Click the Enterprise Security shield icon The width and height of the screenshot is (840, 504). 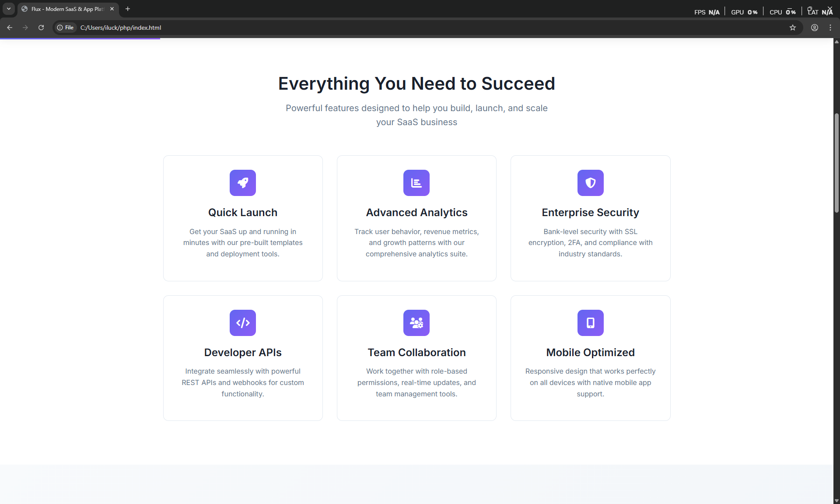pyautogui.click(x=590, y=183)
